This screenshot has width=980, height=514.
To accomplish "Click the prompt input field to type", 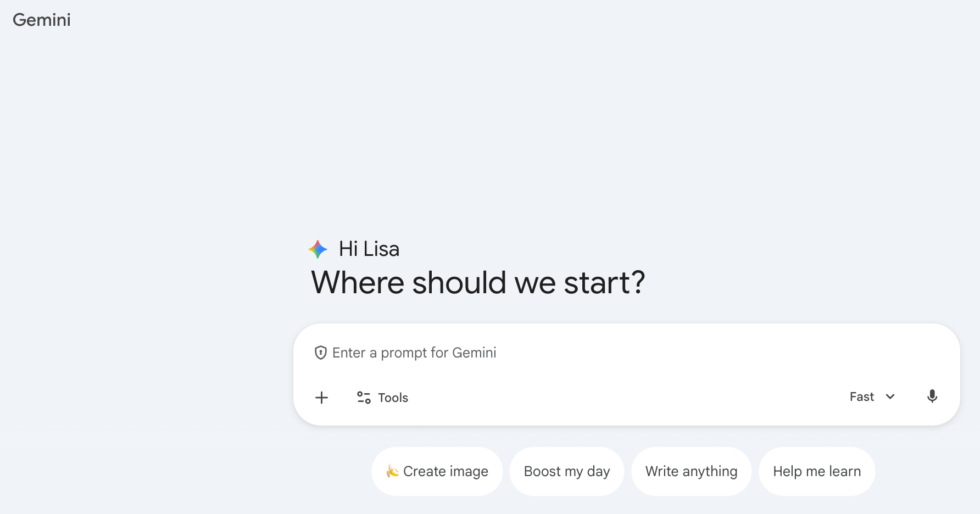I will [549, 353].
